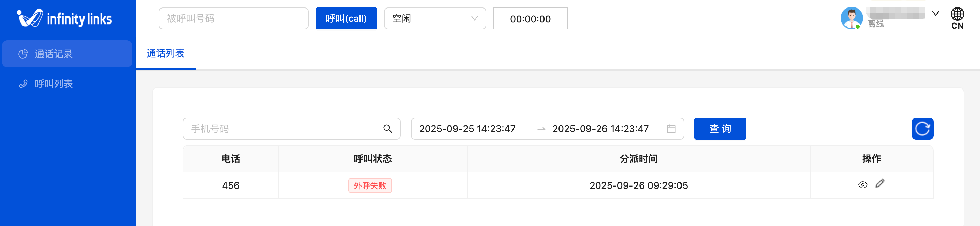Click the start date 2025-09-25 field

[x=467, y=129]
